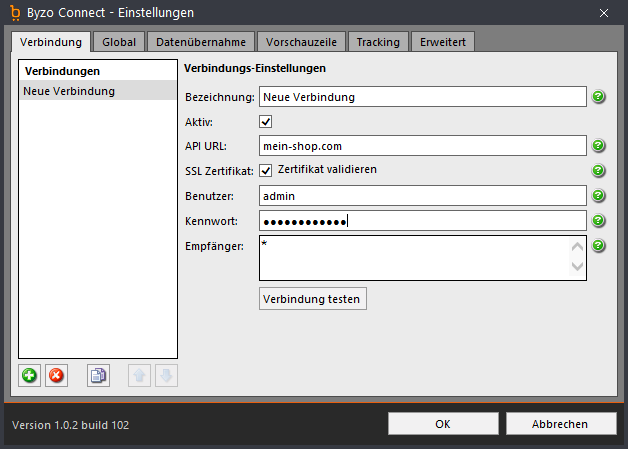Open help for SSL Zertifikat option
The image size is (628, 449).
598,171
